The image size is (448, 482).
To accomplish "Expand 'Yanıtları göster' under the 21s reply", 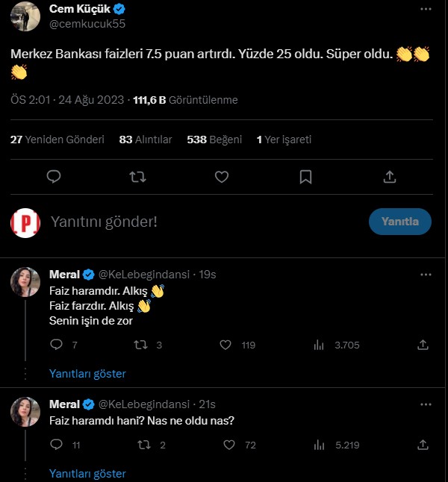I will tap(87, 473).
